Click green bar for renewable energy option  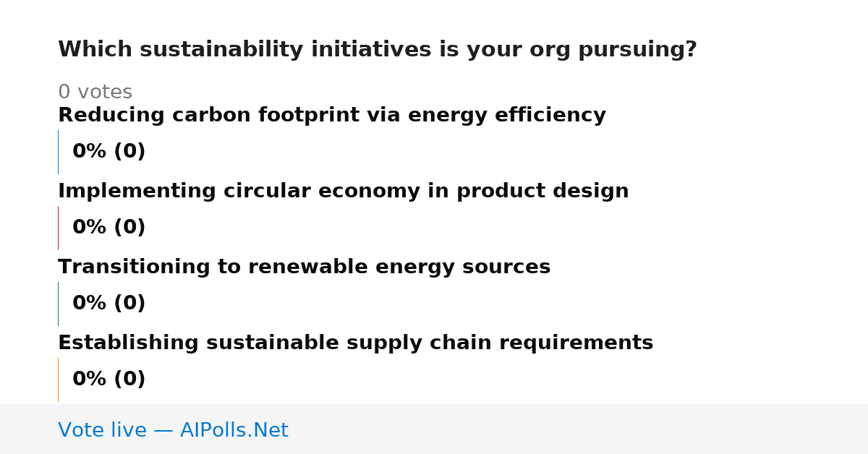pyautogui.click(x=58, y=304)
